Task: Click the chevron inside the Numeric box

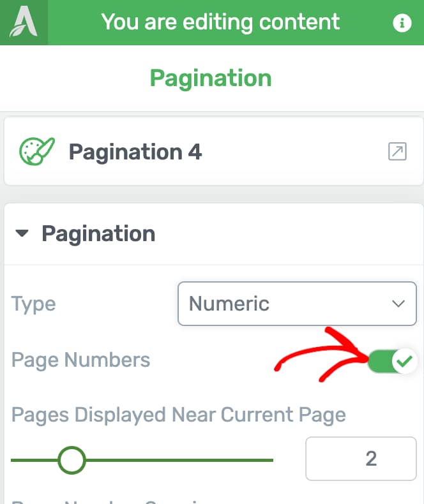Action: click(x=398, y=304)
